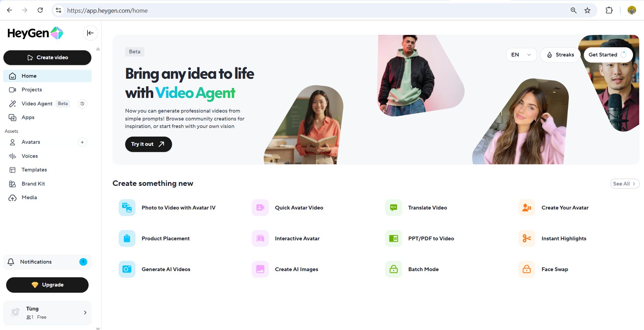Open Projects in sidebar

pyautogui.click(x=47, y=90)
